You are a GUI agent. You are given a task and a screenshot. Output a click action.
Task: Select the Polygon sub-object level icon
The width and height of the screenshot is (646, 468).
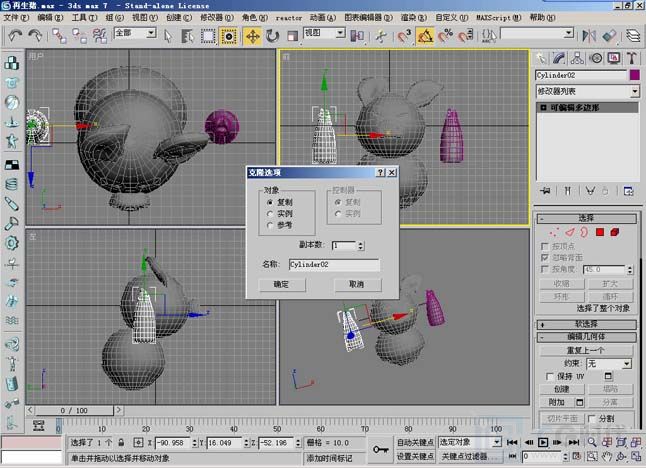tap(600, 232)
